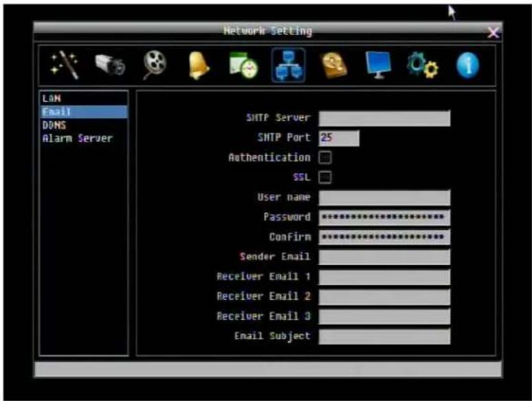Click the Sender Email input field
Screen dimensions: 532x401
coord(384,257)
